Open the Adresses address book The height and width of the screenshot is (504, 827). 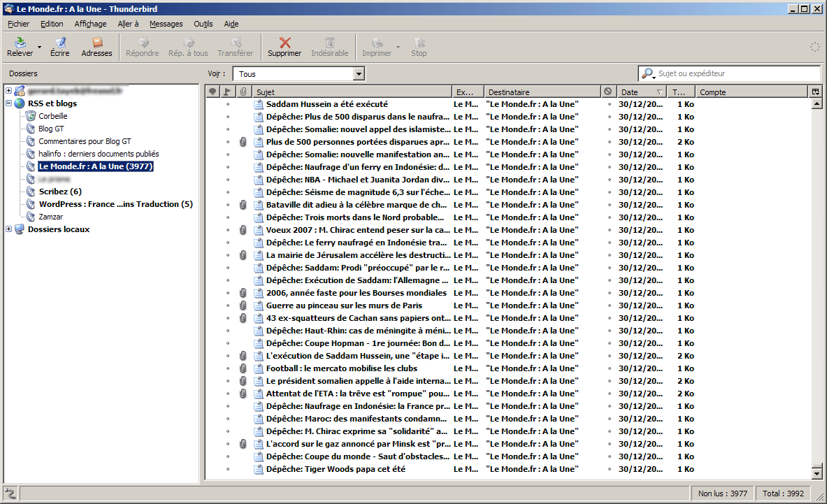click(x=96, y=47)
